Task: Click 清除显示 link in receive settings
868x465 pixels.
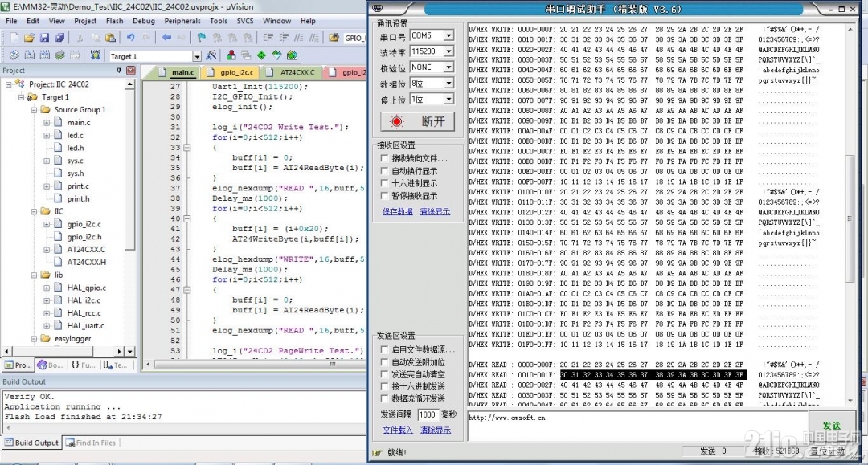Action: point(435,212)
